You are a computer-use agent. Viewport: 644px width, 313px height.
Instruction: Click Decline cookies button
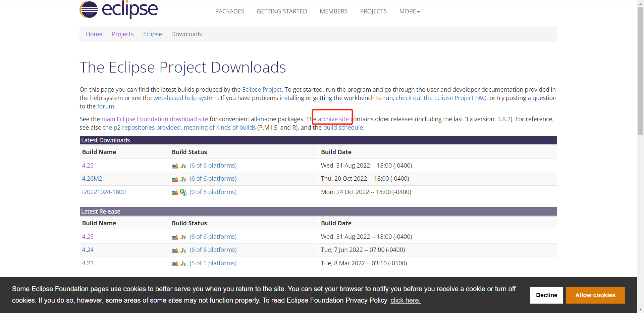tap(546, 295)
